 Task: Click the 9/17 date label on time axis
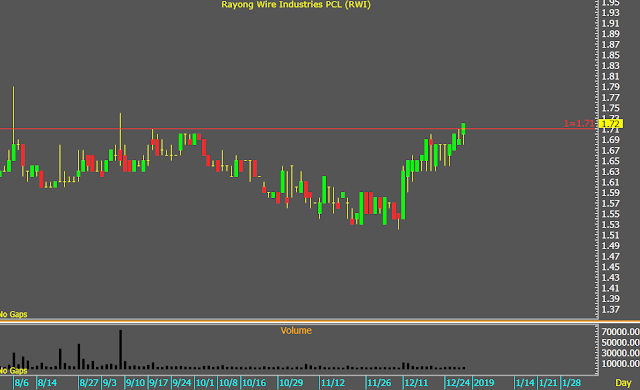158,383
